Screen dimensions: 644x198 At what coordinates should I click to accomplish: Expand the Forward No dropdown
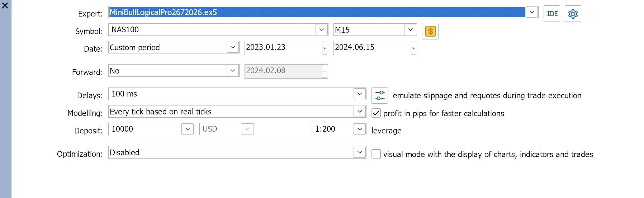pos(233,71)
